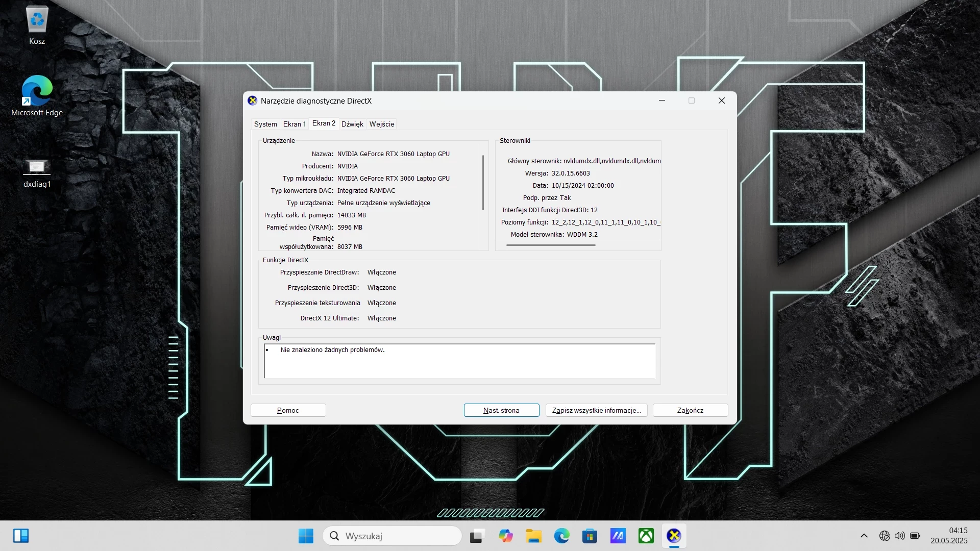Screen dimensions: 980x551
Task: Click Zapisz wszystkie informacje button
Action: click(596, 410)
